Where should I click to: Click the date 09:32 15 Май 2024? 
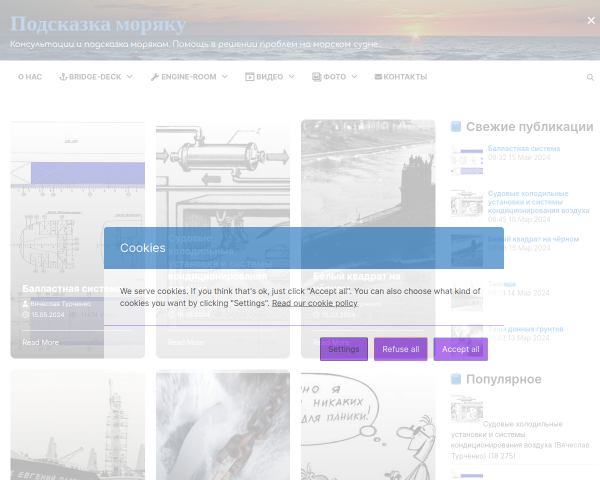point(519,157)
